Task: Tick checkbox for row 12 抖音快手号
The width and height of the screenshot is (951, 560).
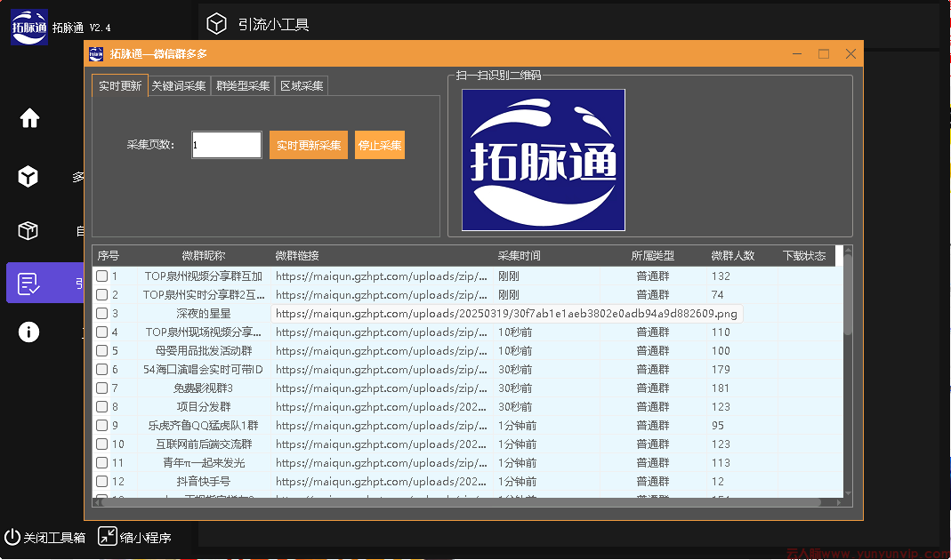Action: point(102,481)
